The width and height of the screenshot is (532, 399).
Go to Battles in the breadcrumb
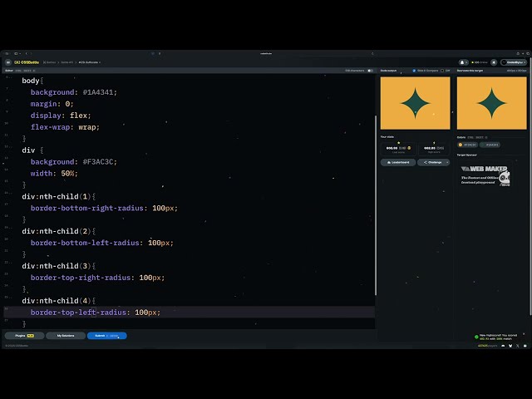(x=50, y=62)
